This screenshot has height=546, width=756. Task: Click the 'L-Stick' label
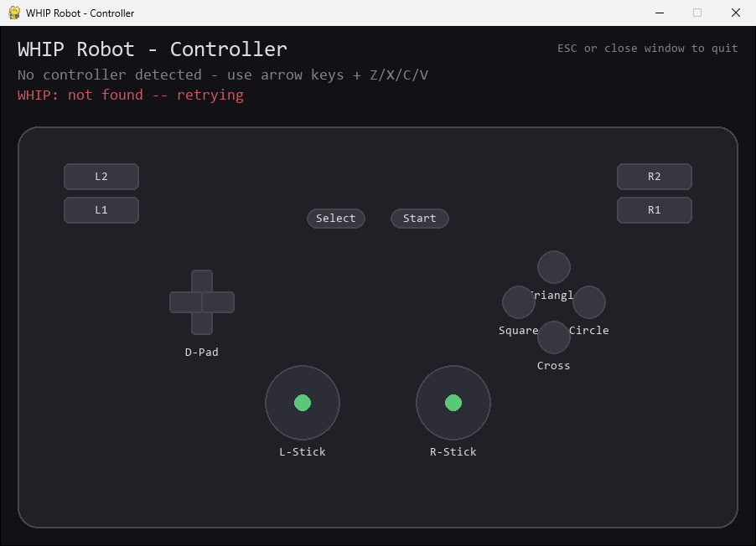click(303, 452)
